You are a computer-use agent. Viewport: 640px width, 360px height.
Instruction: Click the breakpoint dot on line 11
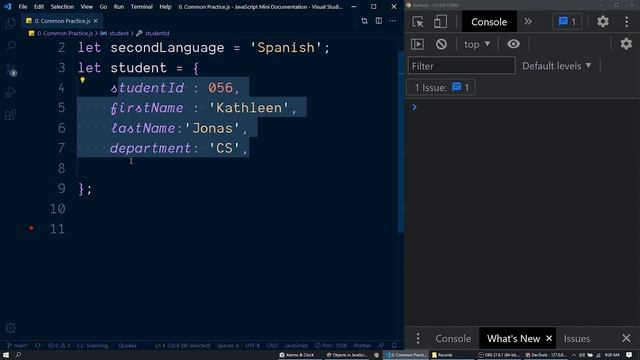(31, 228)
